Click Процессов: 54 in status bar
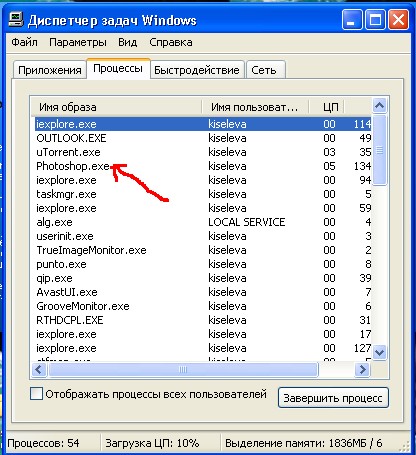The width and height of the screenshot is (416, 455). click(43, 443)
